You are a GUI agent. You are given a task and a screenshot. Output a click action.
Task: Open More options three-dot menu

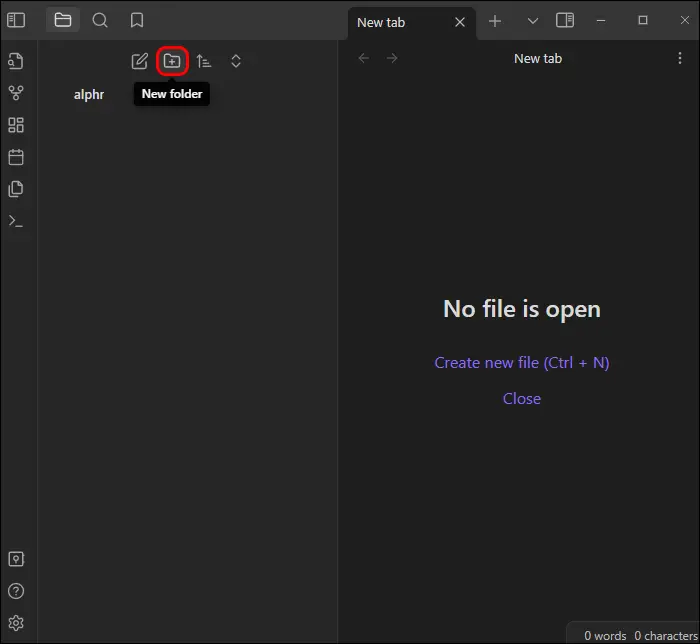pyautogui.click(x=679, y=58)
